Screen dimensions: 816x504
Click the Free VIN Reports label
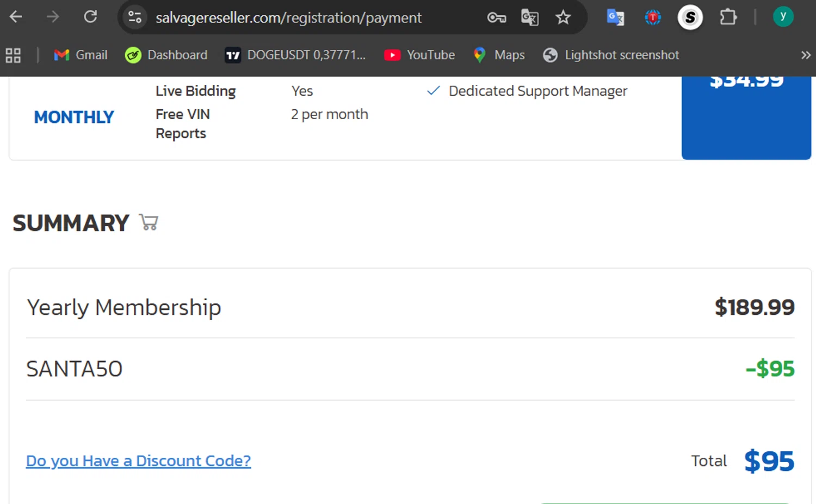coord(183,124)
